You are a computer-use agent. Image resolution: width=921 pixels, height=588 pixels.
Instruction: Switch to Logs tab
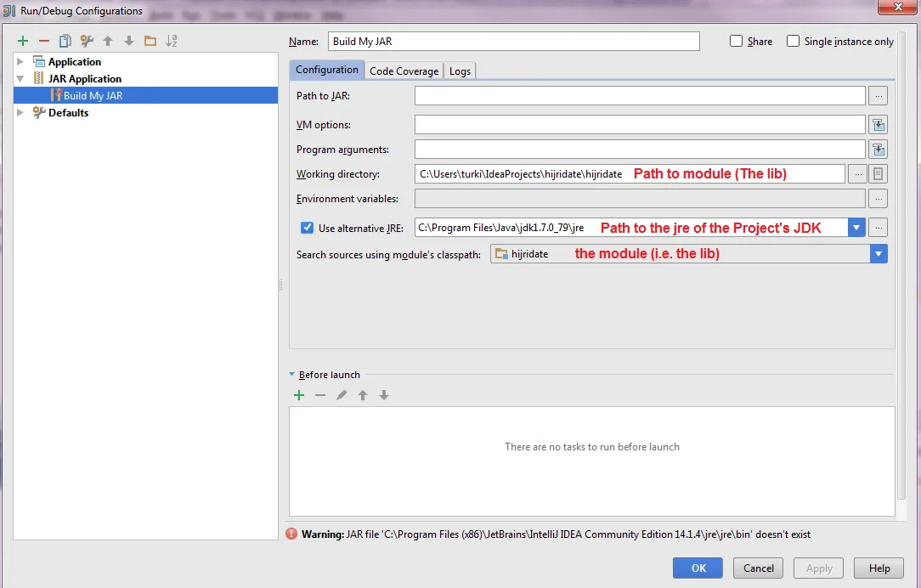(x=460, y=71)
